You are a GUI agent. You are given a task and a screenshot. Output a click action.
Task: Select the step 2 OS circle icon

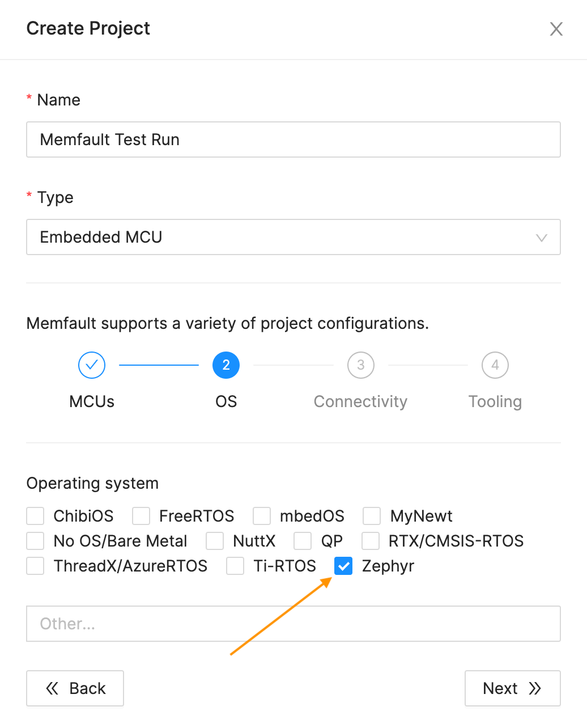(x=226, y=365)
